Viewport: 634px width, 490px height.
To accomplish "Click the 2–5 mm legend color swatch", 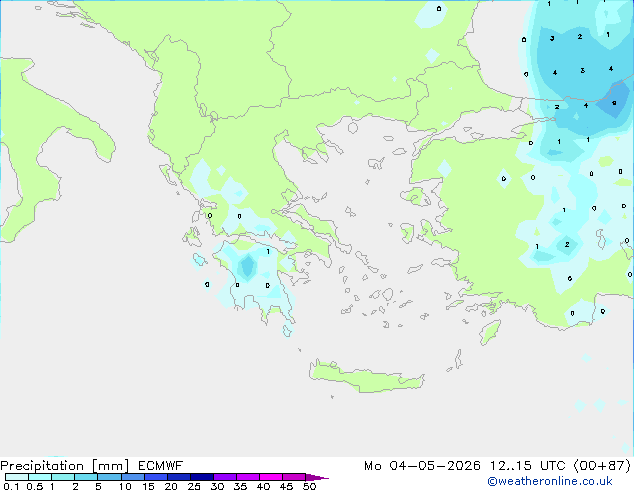I will pos(86,477).
